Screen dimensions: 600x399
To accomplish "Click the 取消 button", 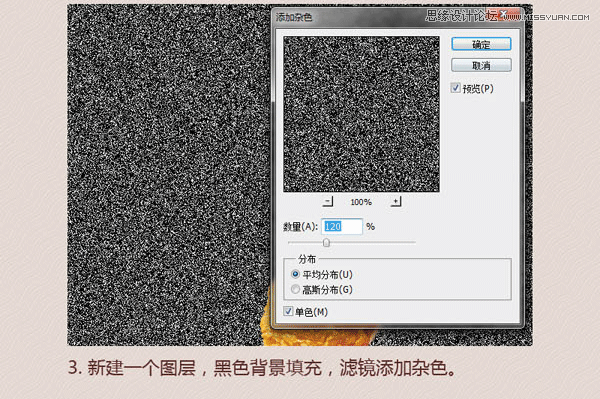I will click(481, 65).
